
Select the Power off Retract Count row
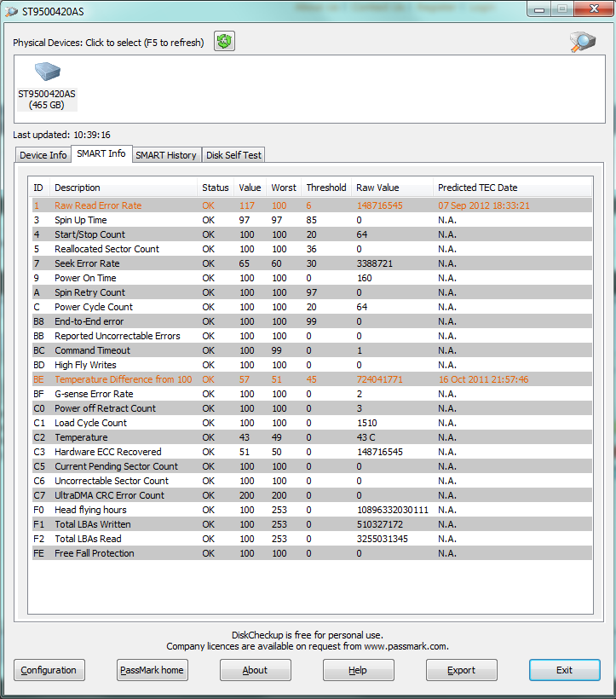pos(312,408)
